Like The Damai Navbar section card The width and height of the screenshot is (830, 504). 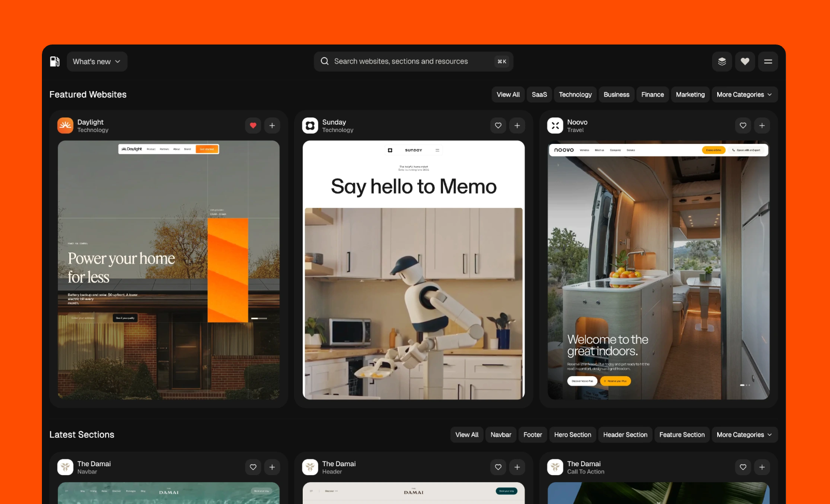pyautogui.click(x=253, y=467)
